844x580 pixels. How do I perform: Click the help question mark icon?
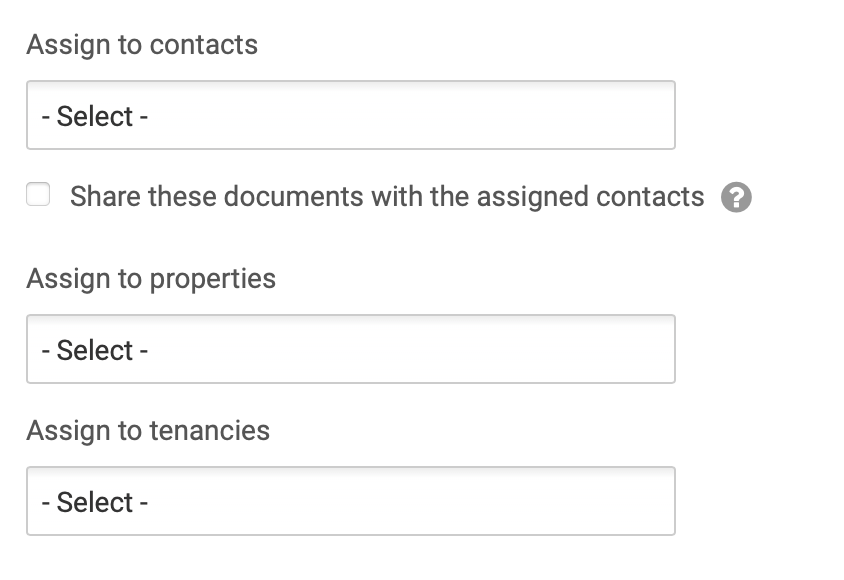(736, 197)
